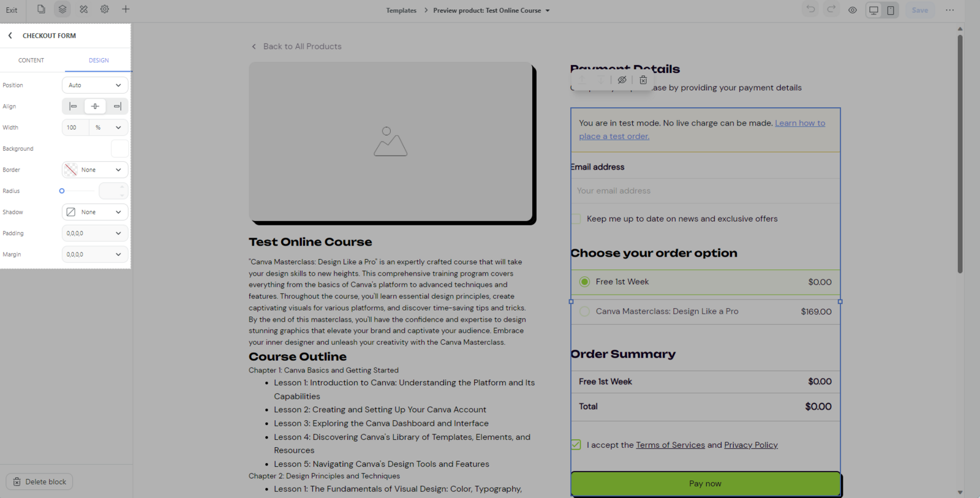Viewport: 980px width, 498px height.
Task: Check Keep me up to date checkbox
Action: point(576,219)
